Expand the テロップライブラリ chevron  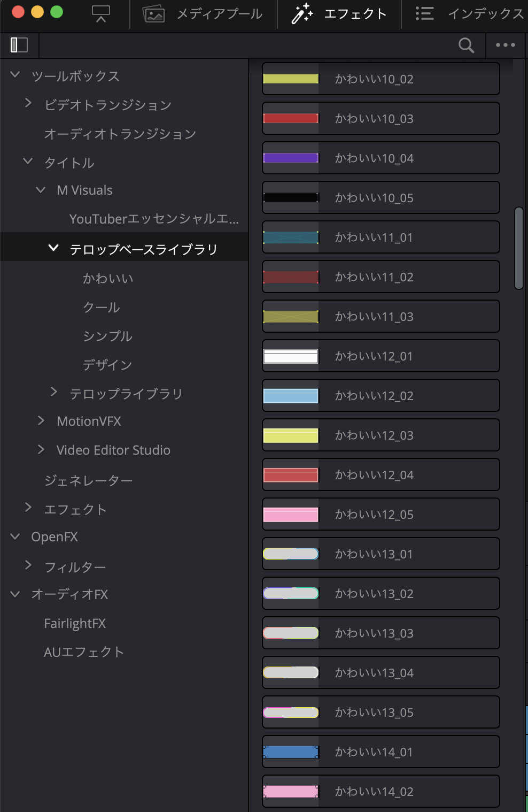53,392
